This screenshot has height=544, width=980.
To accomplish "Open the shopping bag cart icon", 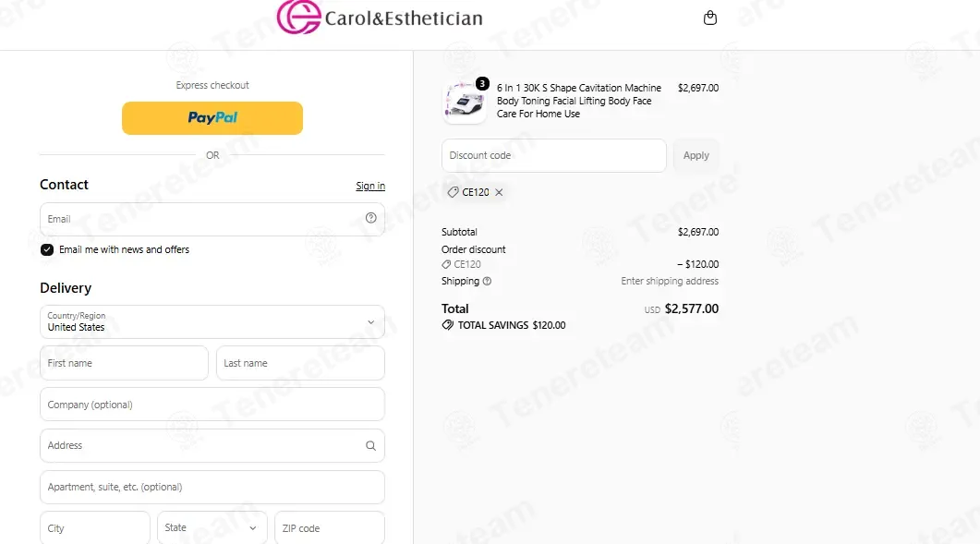I will tap(710, 18).
